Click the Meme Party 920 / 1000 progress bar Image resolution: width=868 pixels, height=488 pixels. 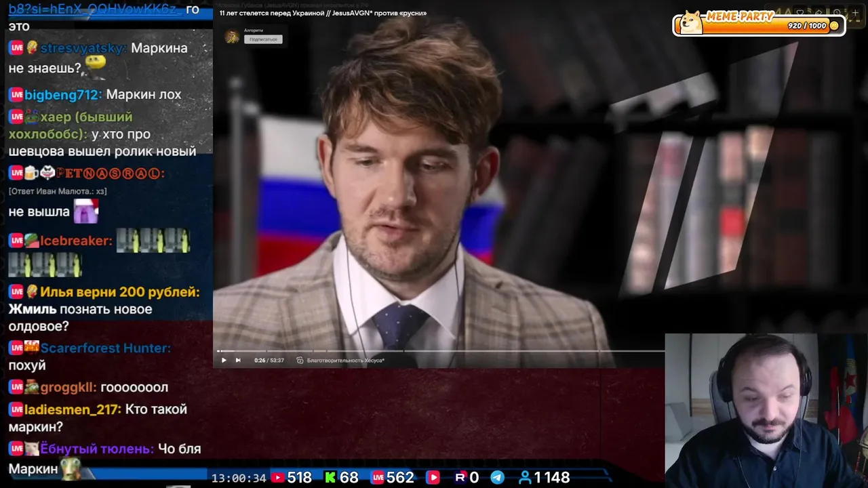[x=759, y=26]
